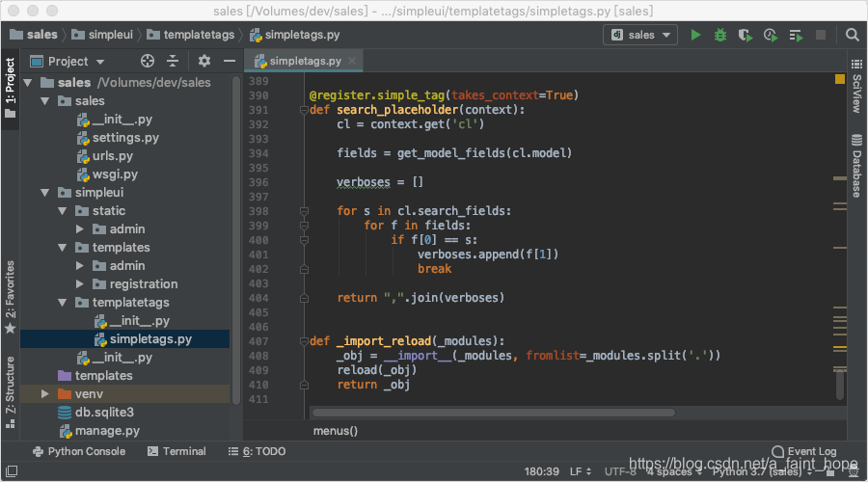Collapse the simpleui folder

coord(44,193)
